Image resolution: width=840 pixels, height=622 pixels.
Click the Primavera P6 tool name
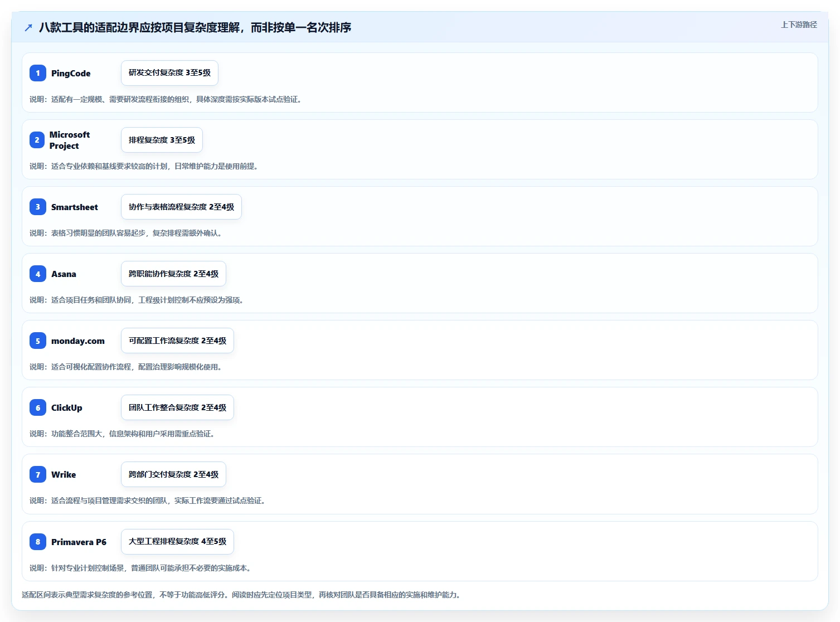pos(79,542)
